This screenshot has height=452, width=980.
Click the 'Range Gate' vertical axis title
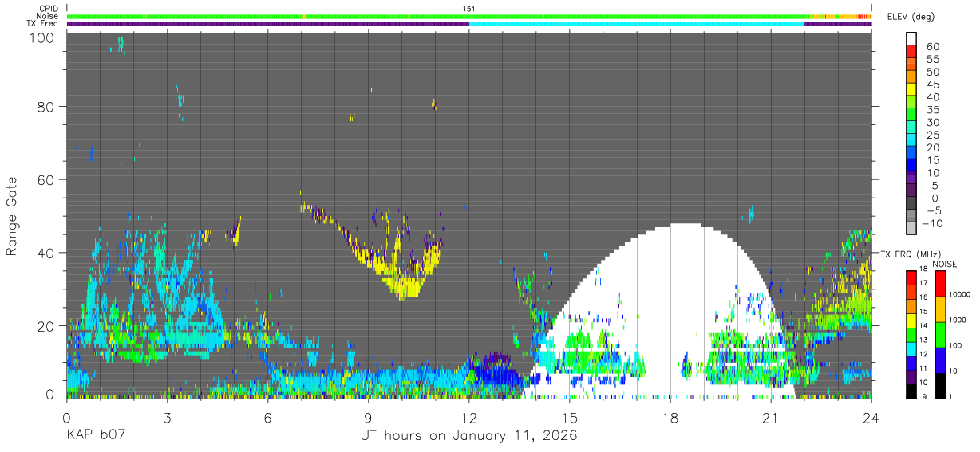[x=12, y=216]
